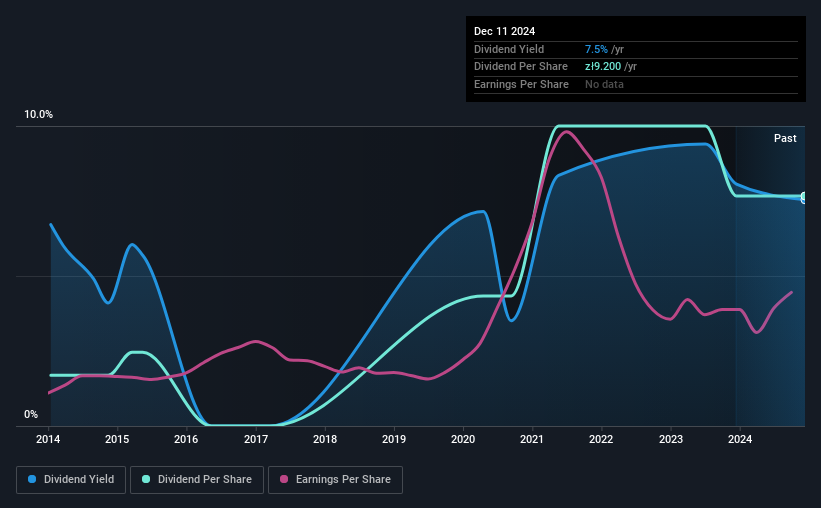The height and width of the screenshot is (508, 821).
Task: Click the Earnings Per Share row in tooltip
Action: [636, 84]
